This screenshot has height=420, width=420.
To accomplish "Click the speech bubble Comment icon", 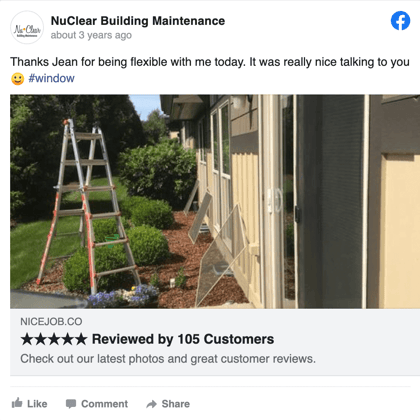I will 71,404.
